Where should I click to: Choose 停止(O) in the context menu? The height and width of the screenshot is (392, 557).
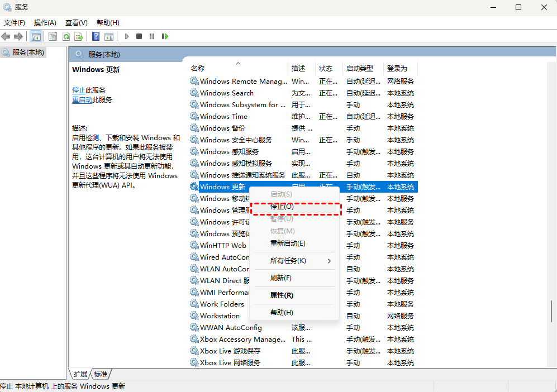click(282, 207)
